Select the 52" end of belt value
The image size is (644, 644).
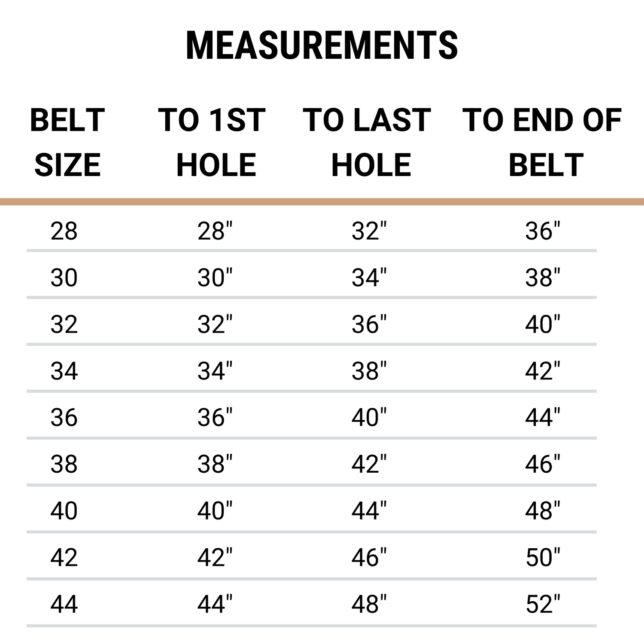[543, 605]
